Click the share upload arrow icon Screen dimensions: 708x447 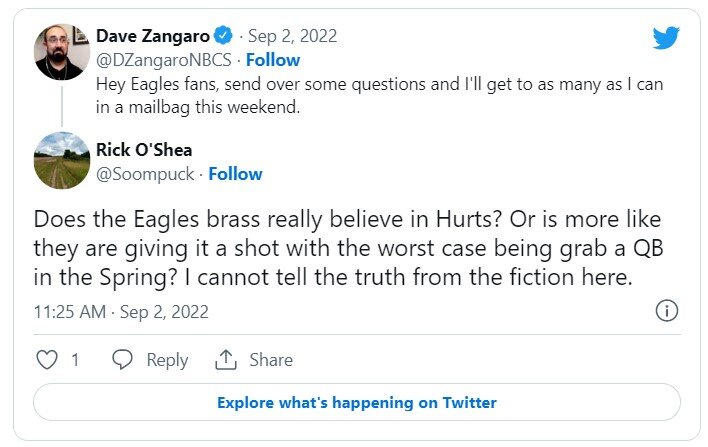point(226,360)
